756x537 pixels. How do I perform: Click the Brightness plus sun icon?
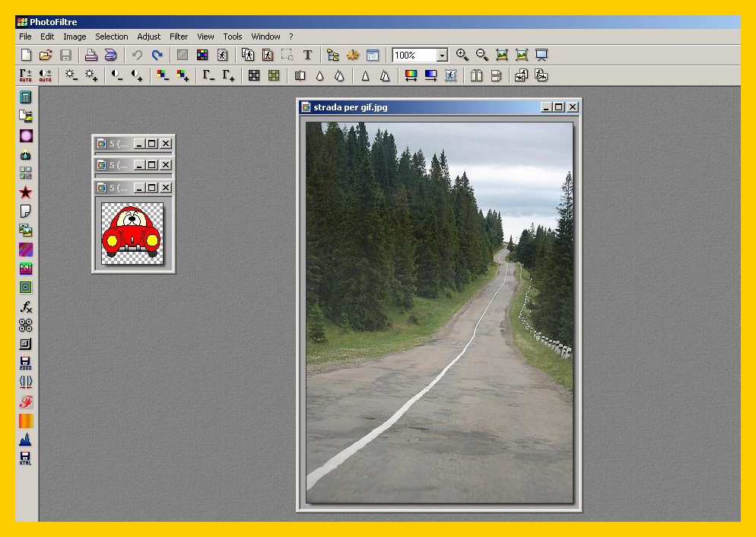[91, 75]
